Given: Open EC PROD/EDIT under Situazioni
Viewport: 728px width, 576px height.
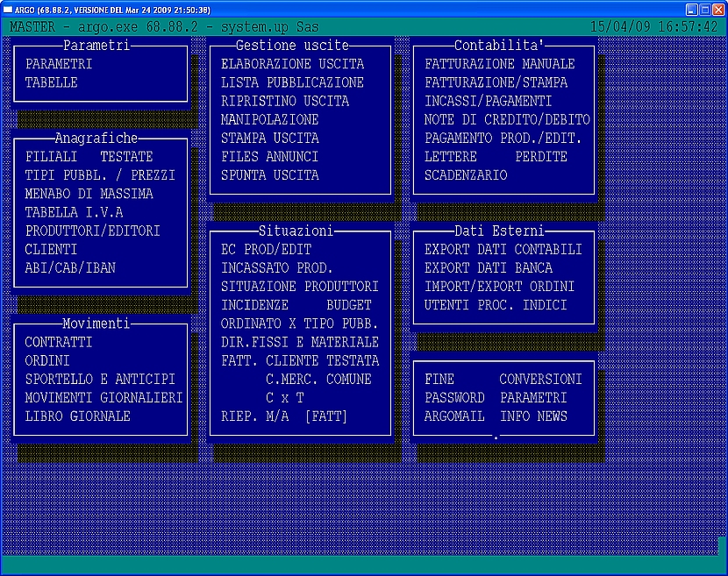Looking at the screenshot, I should coord(266,250).
